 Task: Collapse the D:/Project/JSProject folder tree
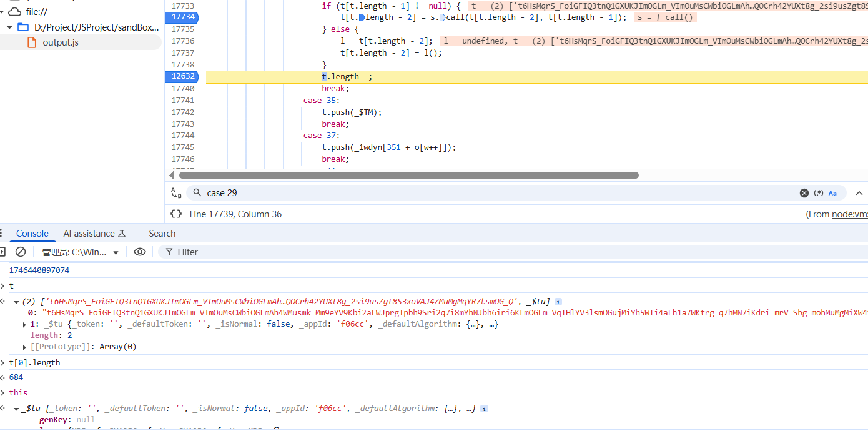[9, 27]
